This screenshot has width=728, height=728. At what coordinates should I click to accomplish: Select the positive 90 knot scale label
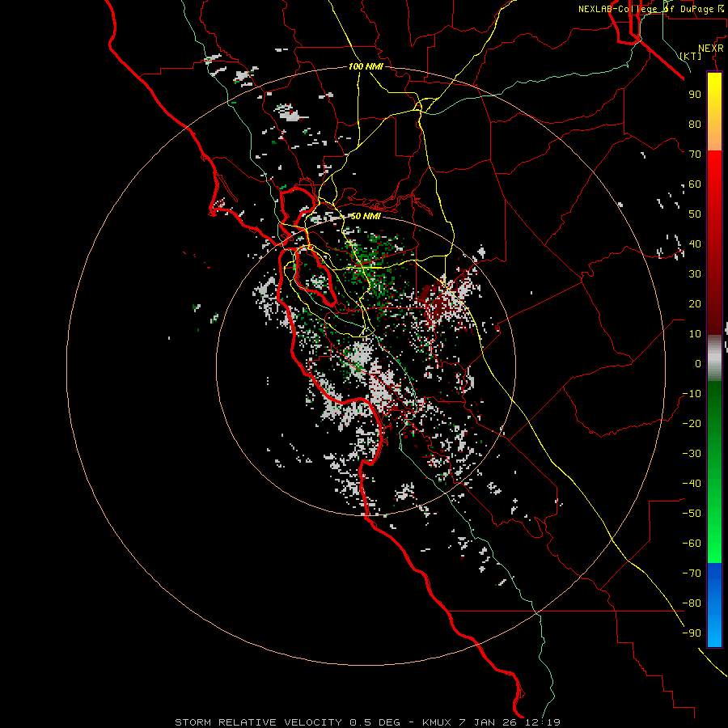coord(695,95)
